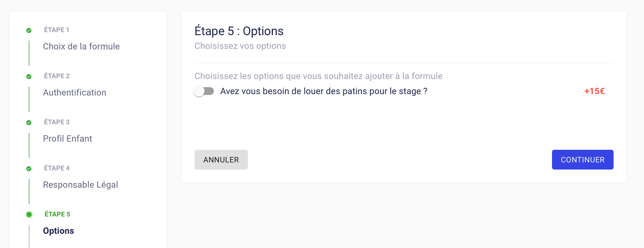Click the green checkmark icon for Étape 1
The width and height of the screenshot is (644, 248).
[x=29, y=30]
